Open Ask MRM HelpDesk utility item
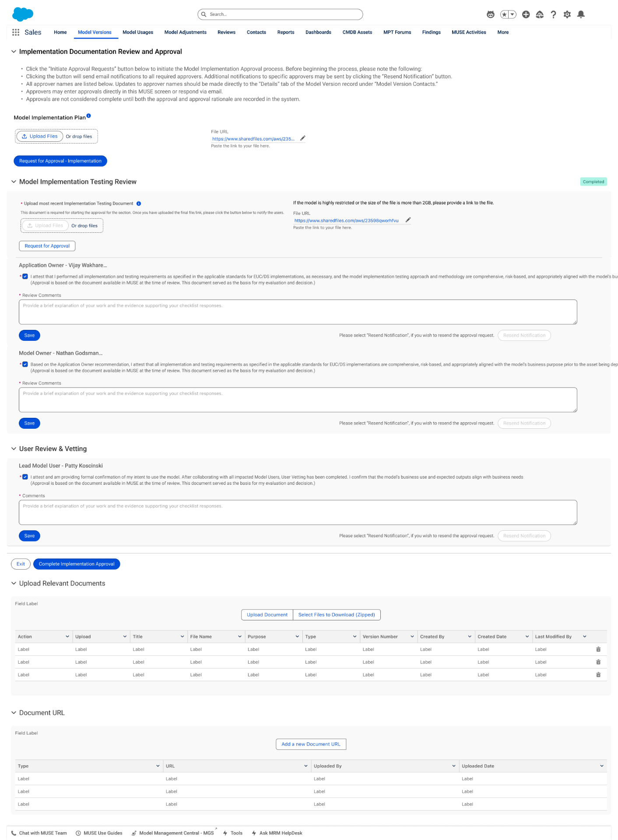 point(277,833)
